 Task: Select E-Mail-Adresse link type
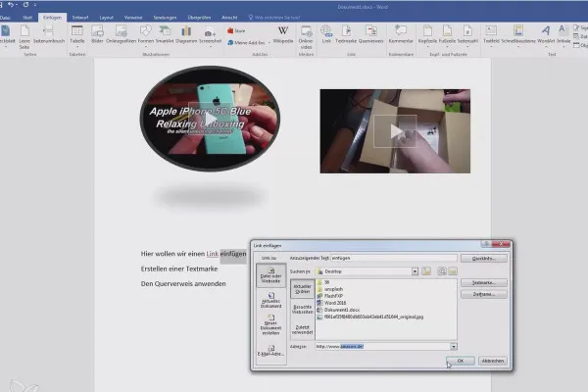tap(270, 351)
